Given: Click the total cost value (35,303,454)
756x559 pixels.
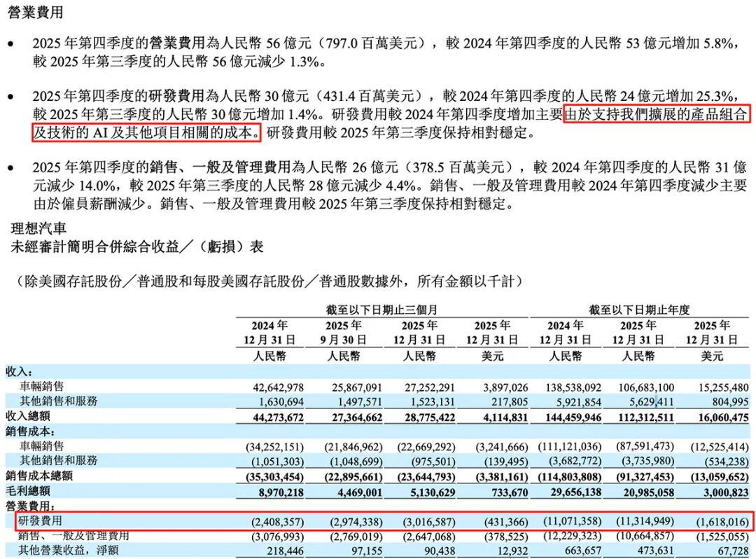Looking at the screenshot, I should (x=275, y=478).
